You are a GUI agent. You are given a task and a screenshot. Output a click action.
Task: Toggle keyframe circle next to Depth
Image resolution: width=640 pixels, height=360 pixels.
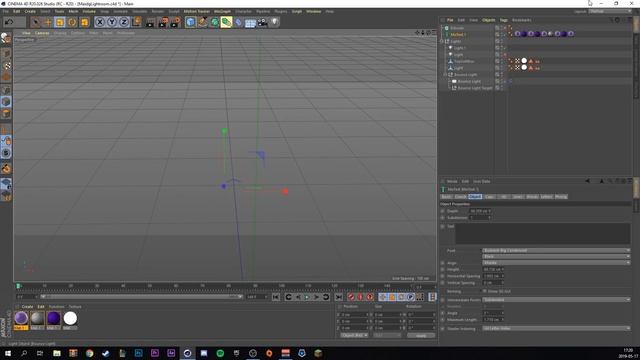442,211
